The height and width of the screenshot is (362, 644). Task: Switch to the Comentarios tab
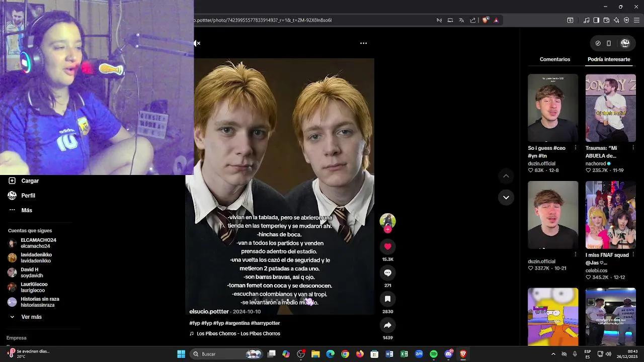(x=555, y=59)
